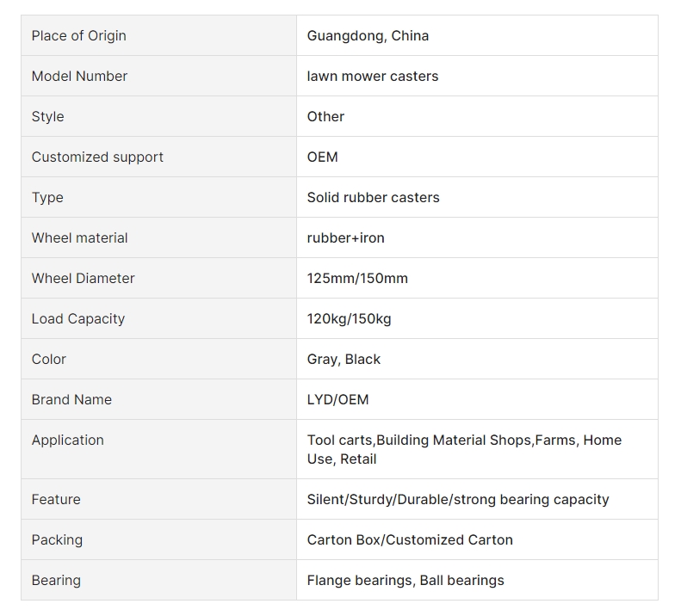This screenshot has width=681, height=616.
Task: Click 'Carton Box/Customized Carton' value
Action: (410, 539)
